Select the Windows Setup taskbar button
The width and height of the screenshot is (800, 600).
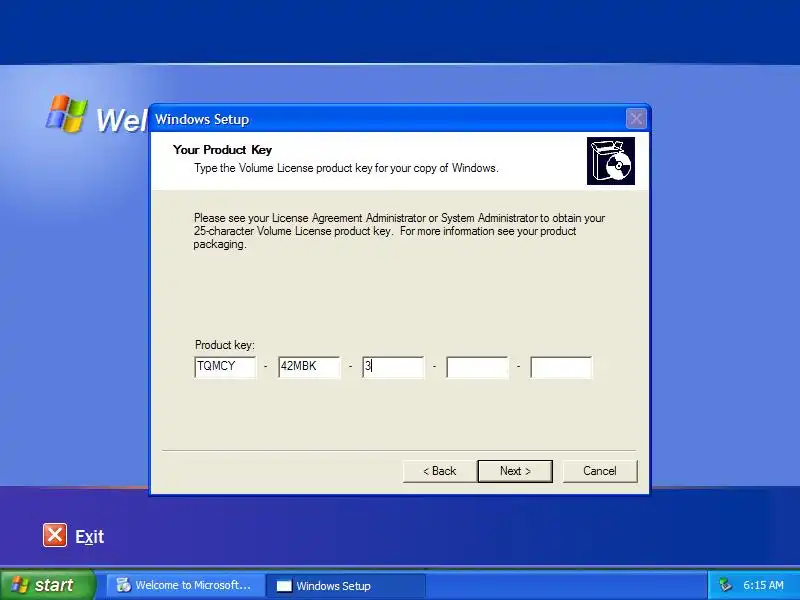[x=345, y=586]
